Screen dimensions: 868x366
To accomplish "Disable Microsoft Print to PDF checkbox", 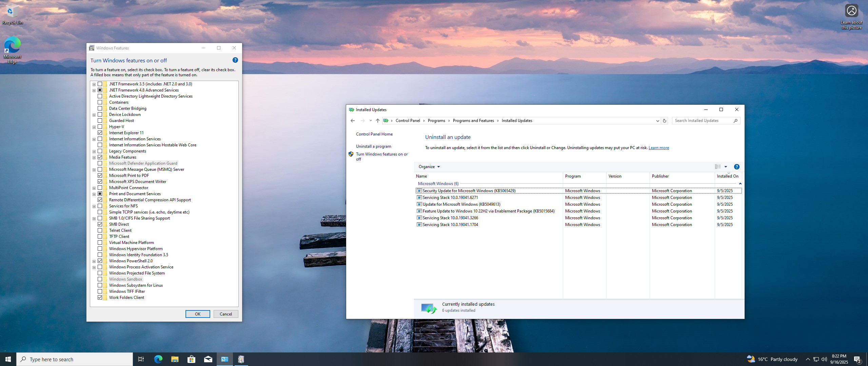I will pos(100,176).
